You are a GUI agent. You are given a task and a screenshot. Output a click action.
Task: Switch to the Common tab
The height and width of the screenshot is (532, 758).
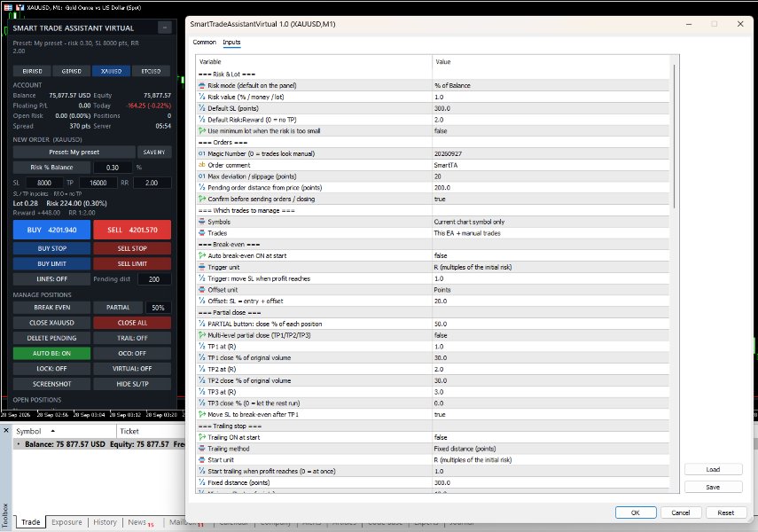coord(204,42)
